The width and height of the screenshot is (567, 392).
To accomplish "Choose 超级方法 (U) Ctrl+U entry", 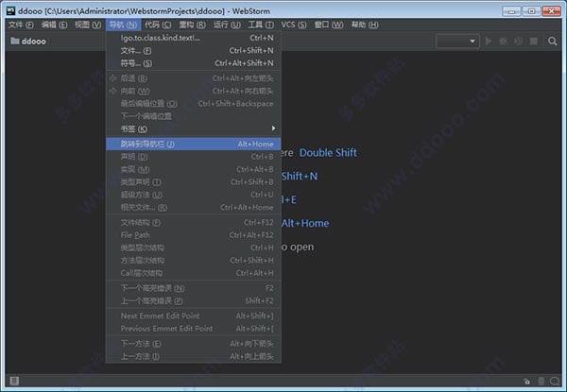I will (194, 195).
